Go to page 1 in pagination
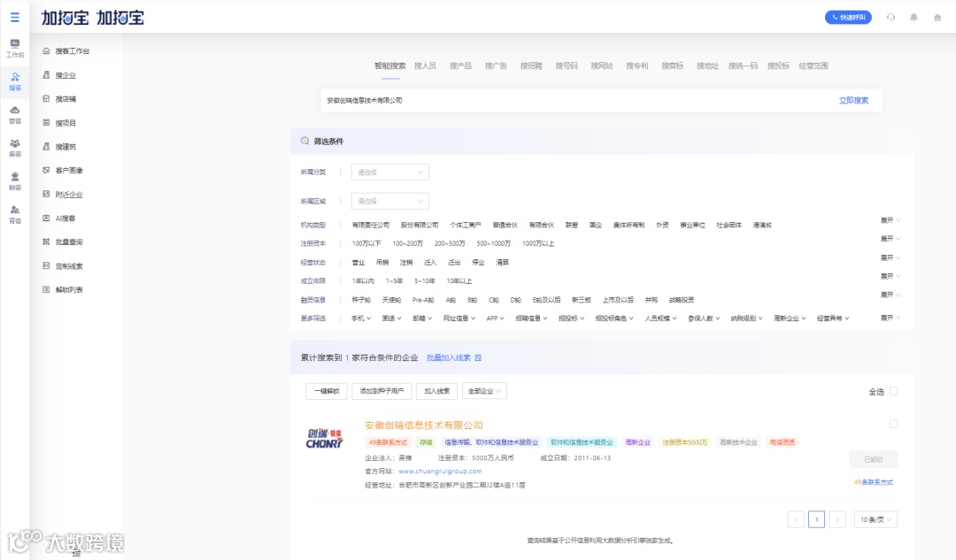Viewport: 956px width, 560px height. tap(816, 520)
